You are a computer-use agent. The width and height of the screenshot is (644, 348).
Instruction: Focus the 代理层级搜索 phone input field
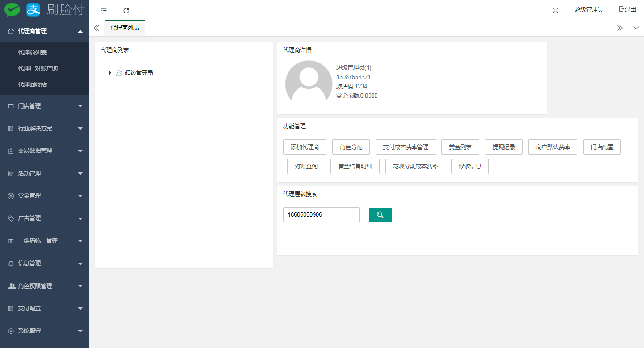click(x=321, y=215)
